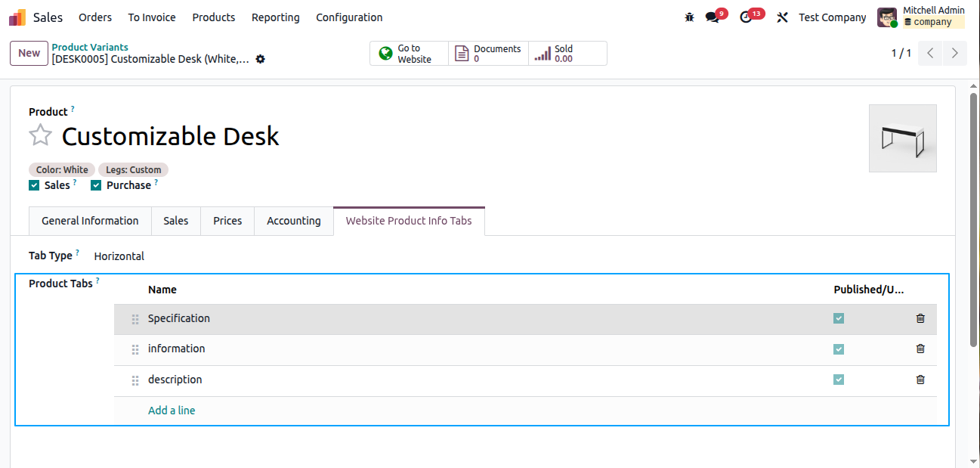Delete the Specification tab row
Viewport: 980px width, 468px height.
pyautogui.click(x=920, y=318)
